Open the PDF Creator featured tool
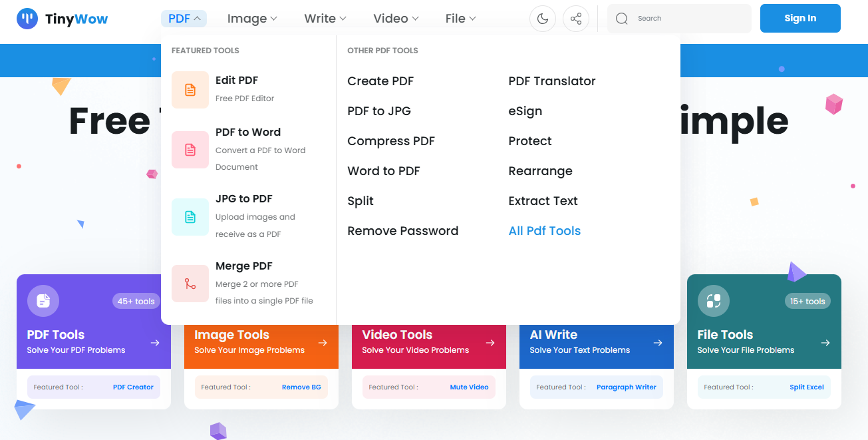 133,387
